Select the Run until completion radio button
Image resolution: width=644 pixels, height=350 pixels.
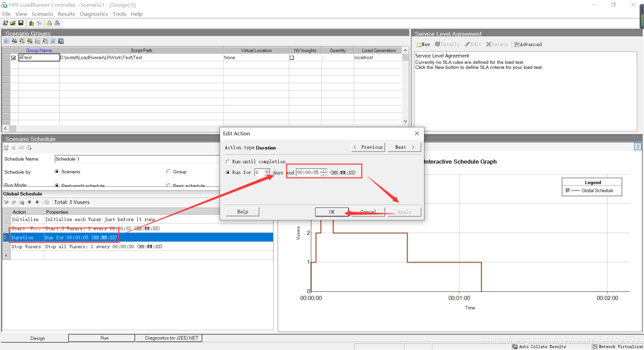pos(228,162)
